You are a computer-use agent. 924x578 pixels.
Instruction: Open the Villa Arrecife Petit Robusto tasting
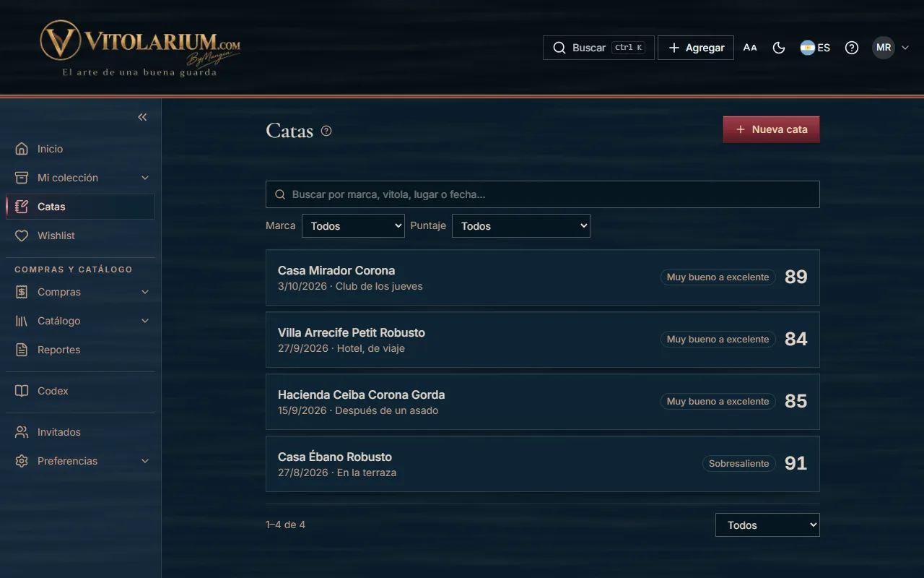coord(543,340)
